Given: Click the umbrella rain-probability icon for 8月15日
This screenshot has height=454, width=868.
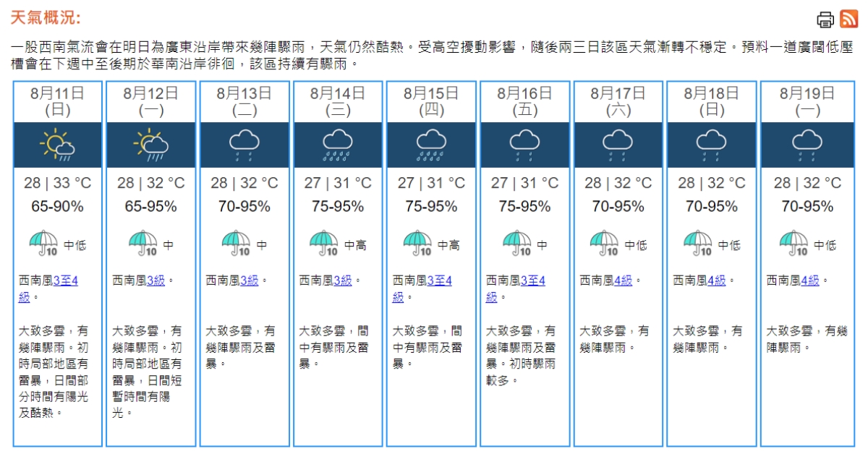Looking at the screenshot, I should (x=417, y=244).
